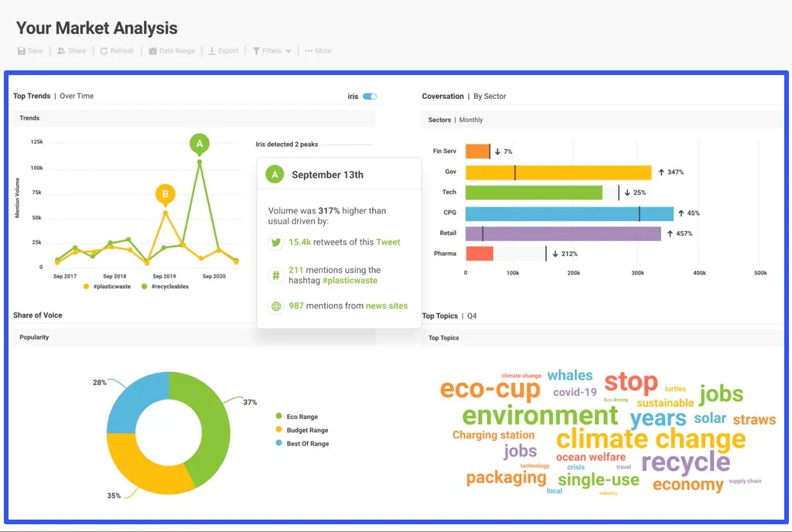This screenshot has width=792, height=532.
Task: Switch to the Over Time view
Action: 77,97
